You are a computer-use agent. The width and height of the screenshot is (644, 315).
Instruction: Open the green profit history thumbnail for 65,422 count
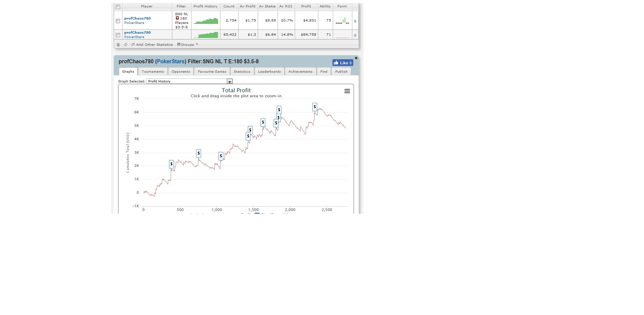tap(206, 35)
